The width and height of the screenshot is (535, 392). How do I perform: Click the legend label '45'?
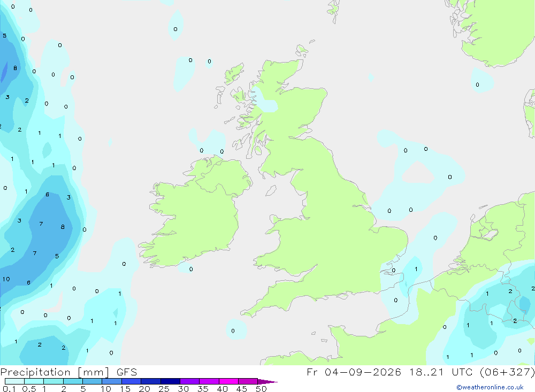pos(242,389)
